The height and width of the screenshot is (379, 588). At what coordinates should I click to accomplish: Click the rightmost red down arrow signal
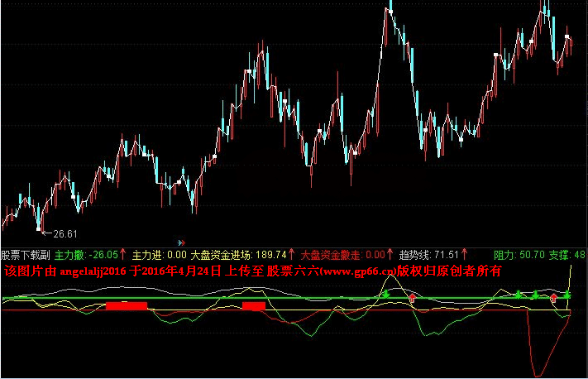[x=553, y=297]
